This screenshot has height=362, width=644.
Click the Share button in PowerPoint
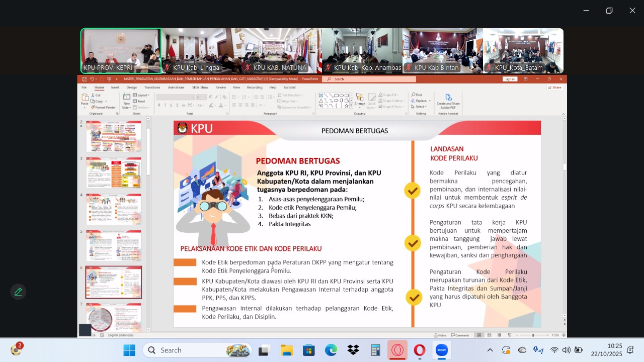point(554,87)
